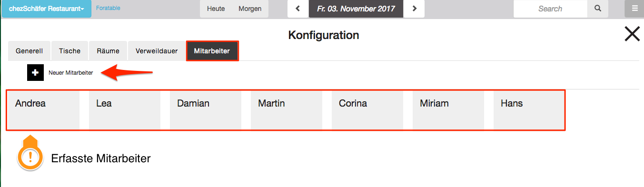Click the magnifier search icon

point(598,9)
